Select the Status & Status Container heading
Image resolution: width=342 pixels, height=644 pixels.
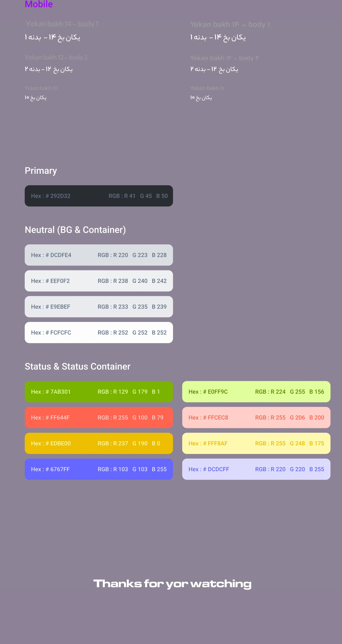(78, 367)
